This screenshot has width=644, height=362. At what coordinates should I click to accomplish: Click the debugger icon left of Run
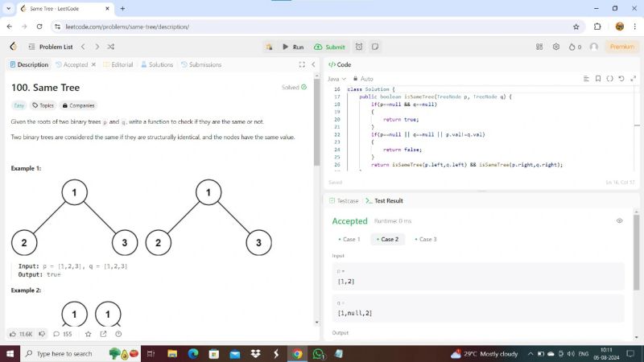[269, 47]
